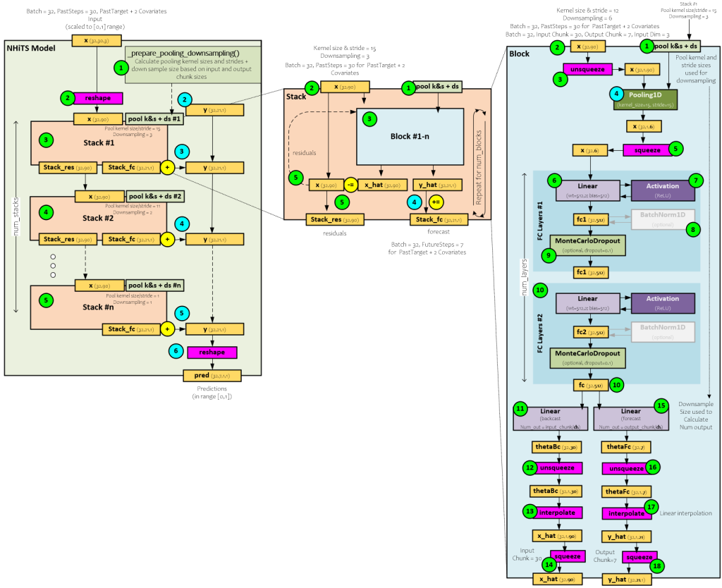Click green circle 11 on backcast Linear
This screenshot has height=588, width=722.
[x=520, y=409]
